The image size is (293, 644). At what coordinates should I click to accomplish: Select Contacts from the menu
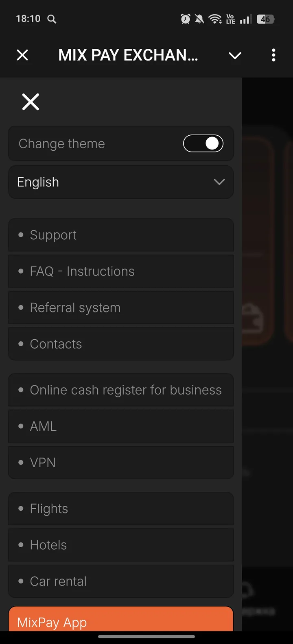(x=120, y=344)
